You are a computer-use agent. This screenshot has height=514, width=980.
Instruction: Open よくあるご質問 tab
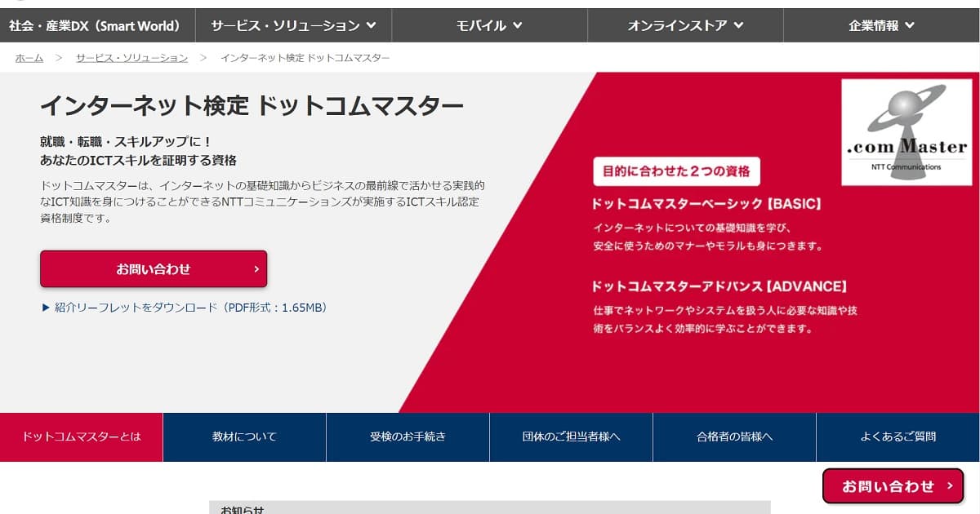[x=898, y=436]
